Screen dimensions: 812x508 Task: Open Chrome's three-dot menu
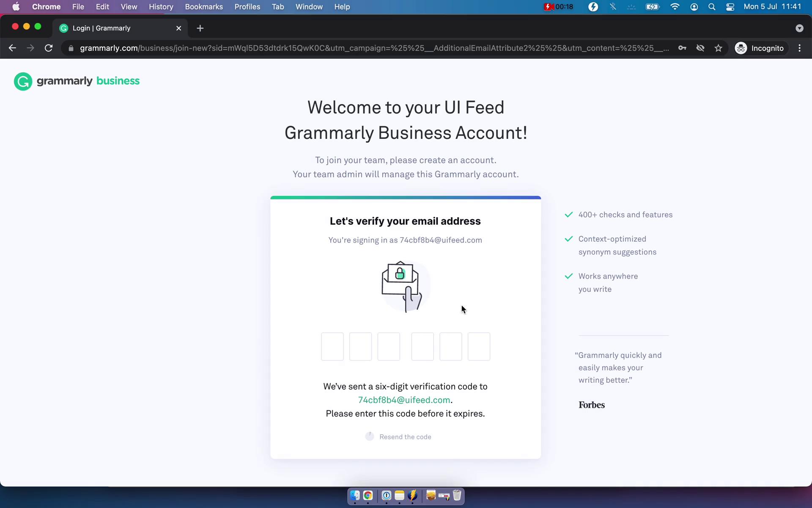(799, 48)
